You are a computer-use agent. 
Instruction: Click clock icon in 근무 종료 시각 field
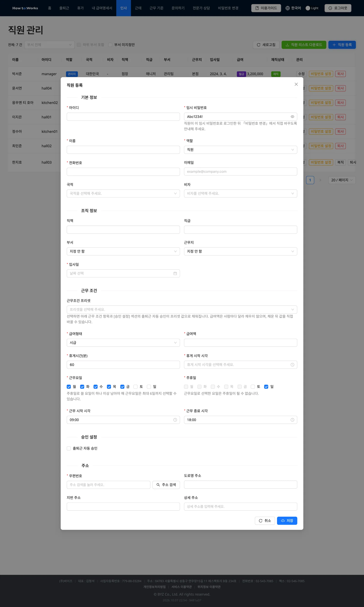click(292, 420)
